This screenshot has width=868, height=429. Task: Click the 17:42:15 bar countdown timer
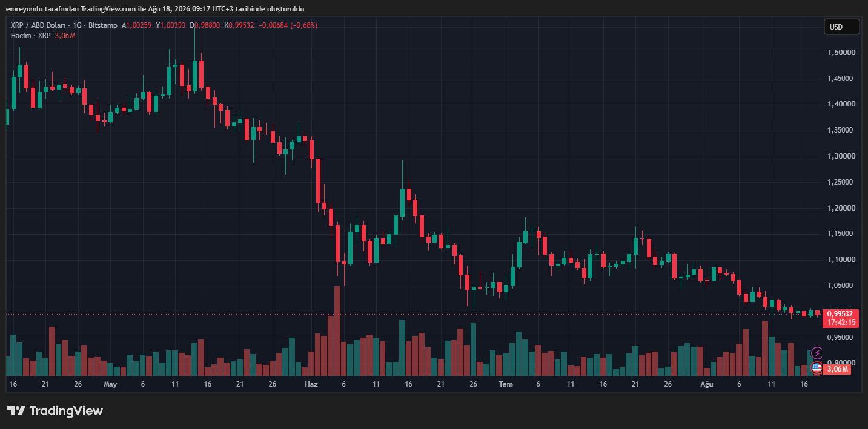pos(841,323)
